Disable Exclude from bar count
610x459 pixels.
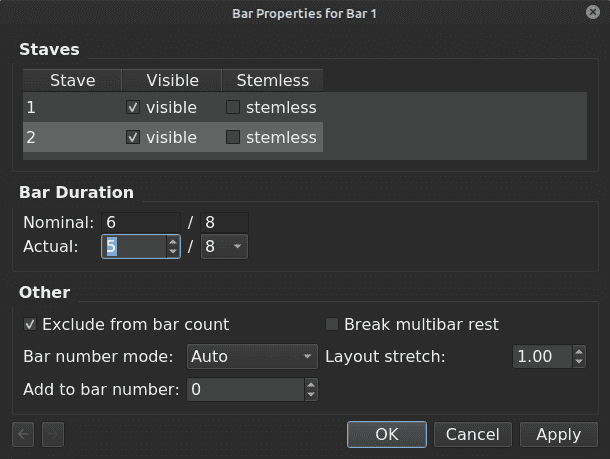coord(31,325)
